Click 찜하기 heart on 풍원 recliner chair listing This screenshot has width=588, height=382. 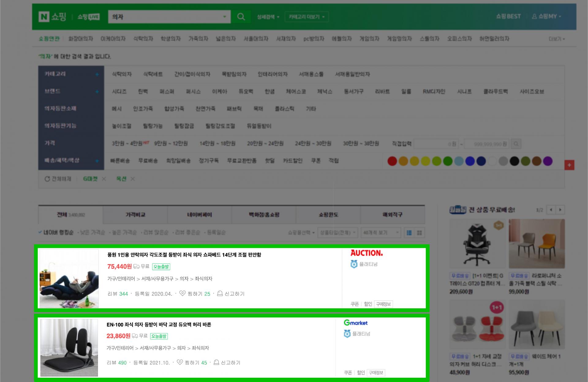point(183,294)
